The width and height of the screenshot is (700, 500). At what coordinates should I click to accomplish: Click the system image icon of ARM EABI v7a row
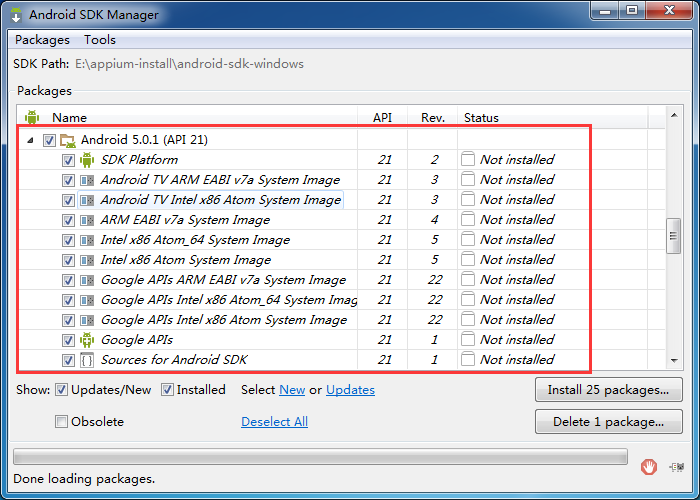[87, 220]
